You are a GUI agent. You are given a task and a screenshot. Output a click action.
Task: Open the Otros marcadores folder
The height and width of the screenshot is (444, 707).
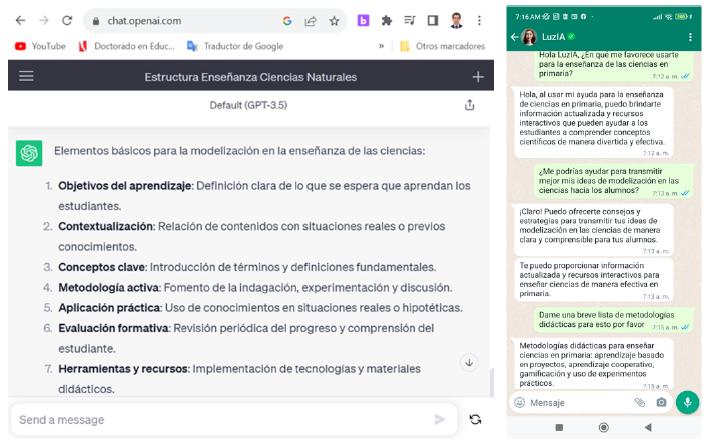[443, 46]
